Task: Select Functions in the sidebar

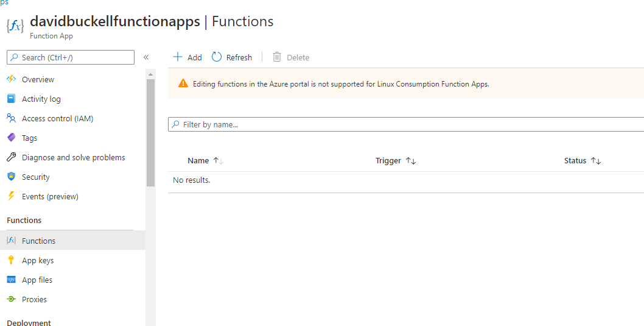Action: coord(72,241)
